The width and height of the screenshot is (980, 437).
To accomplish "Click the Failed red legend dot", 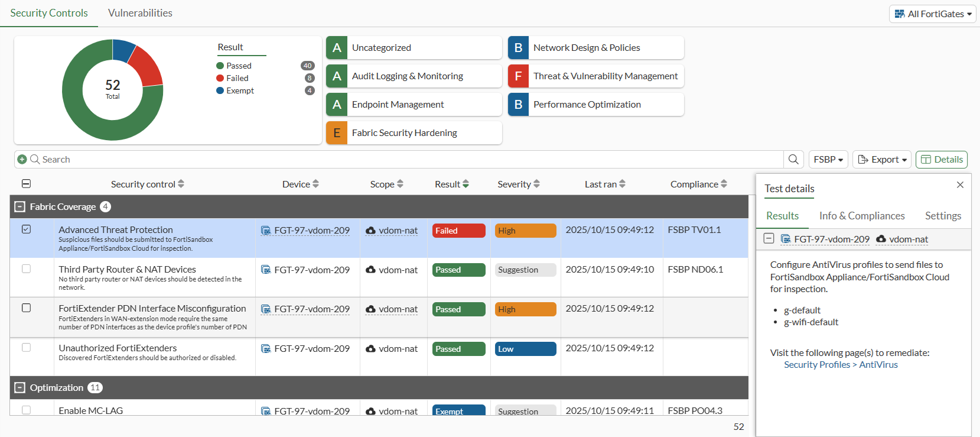I will (220, 78).
